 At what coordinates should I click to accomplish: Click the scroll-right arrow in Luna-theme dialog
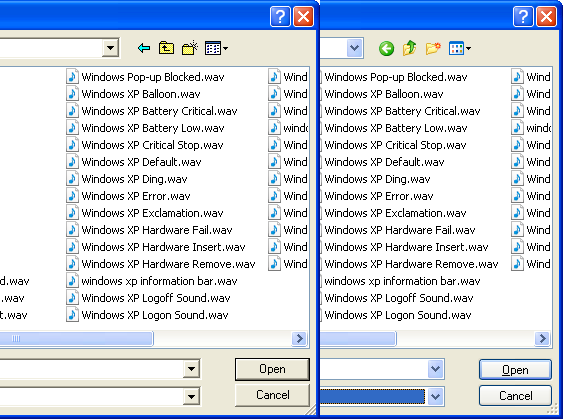point(542,338)
